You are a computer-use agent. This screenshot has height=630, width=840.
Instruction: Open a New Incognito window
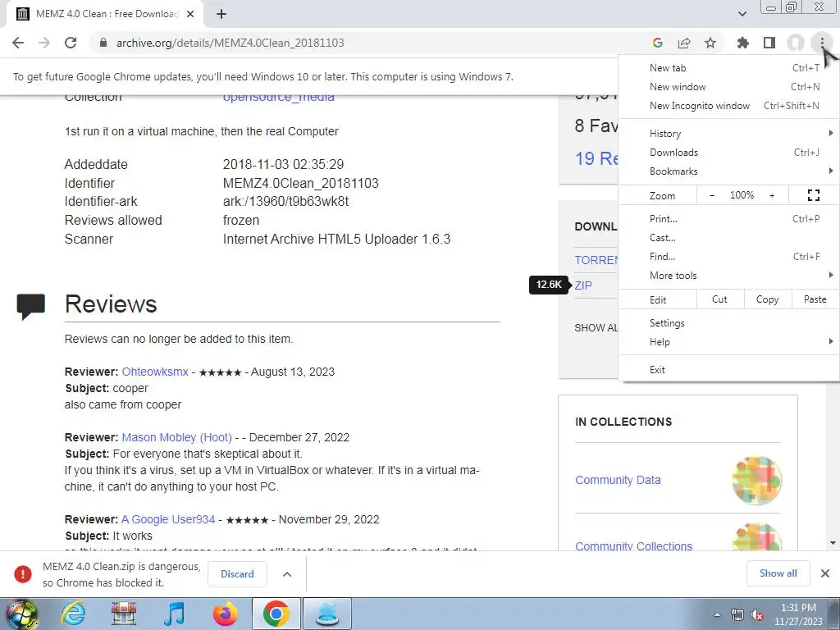pyautogui.click(x=728, y=106)
